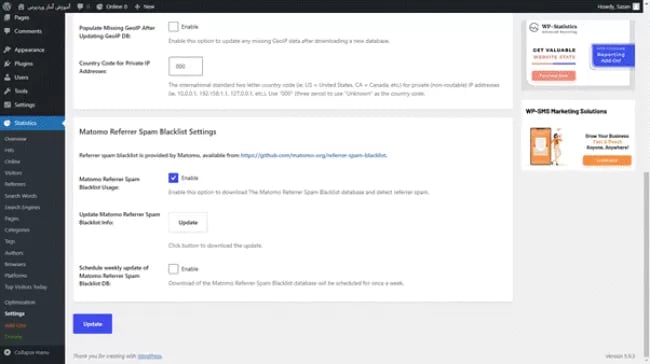Click the Plugins plug icon
This screenshot has height=364, width=650.
[7, 63]
